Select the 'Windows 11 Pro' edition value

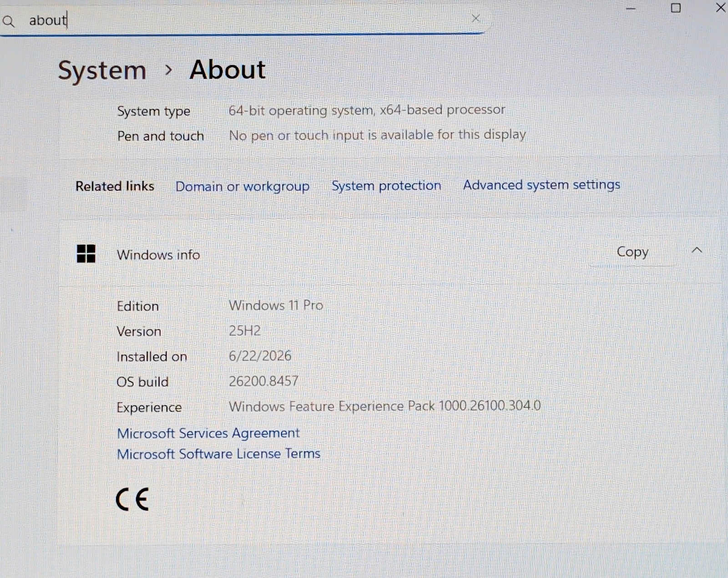(x=276, y=305)
